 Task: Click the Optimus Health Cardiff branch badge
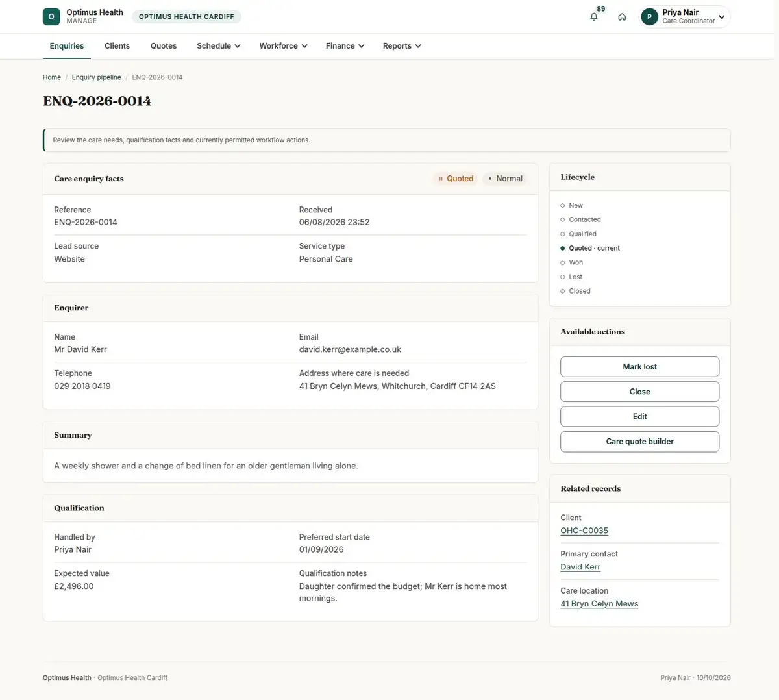186,17
